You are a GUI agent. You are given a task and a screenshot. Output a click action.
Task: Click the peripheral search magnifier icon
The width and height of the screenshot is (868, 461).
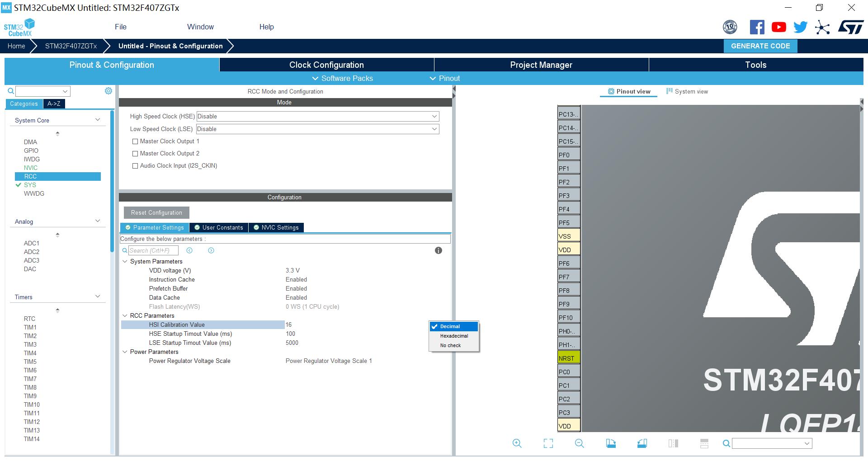tap(11, 91)
